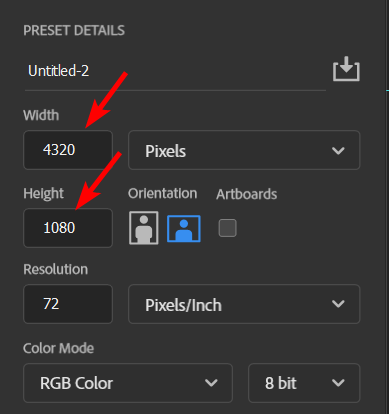Screen dimensions: 389x414
Task: Open the RGB Color mode dropdown
Action: [x=128, y=383]
